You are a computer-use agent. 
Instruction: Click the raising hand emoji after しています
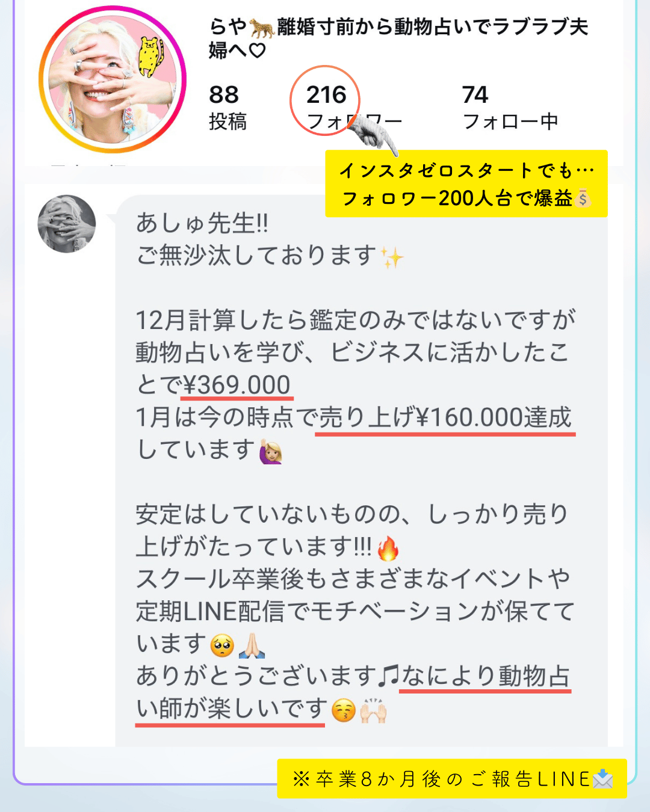(271, 452)
